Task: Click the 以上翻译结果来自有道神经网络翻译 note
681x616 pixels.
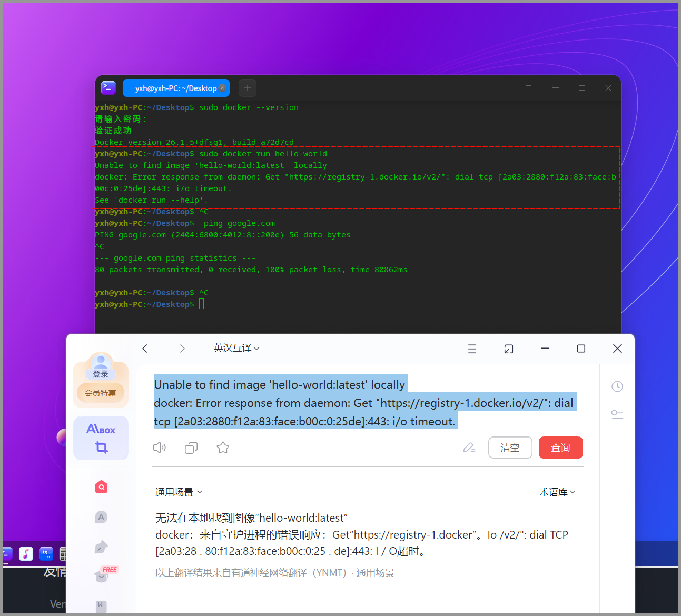Action: click(274, 573)
